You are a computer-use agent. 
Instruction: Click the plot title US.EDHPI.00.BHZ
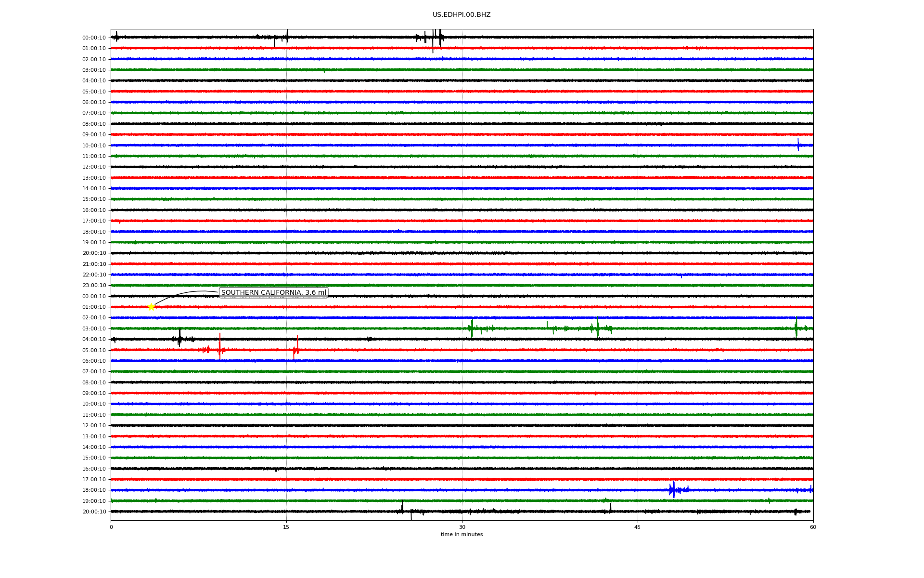[x=461, y=15]
